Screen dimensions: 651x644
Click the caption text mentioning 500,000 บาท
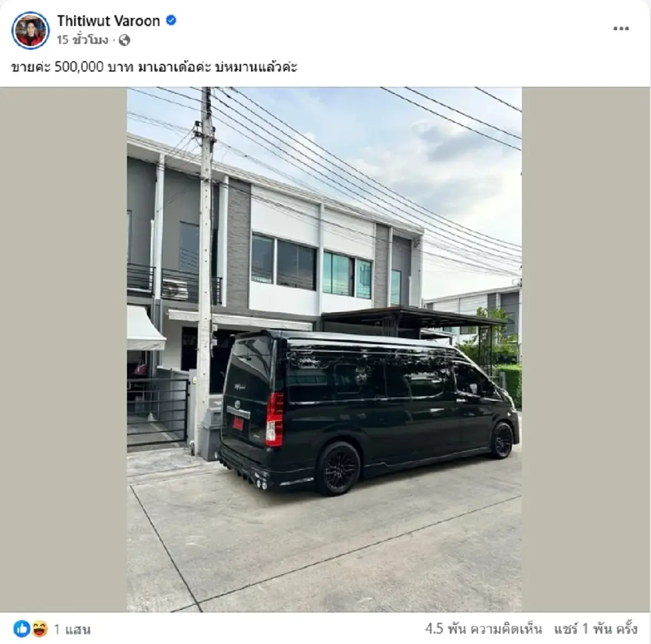pyautogui.click(x=154, y=67)
